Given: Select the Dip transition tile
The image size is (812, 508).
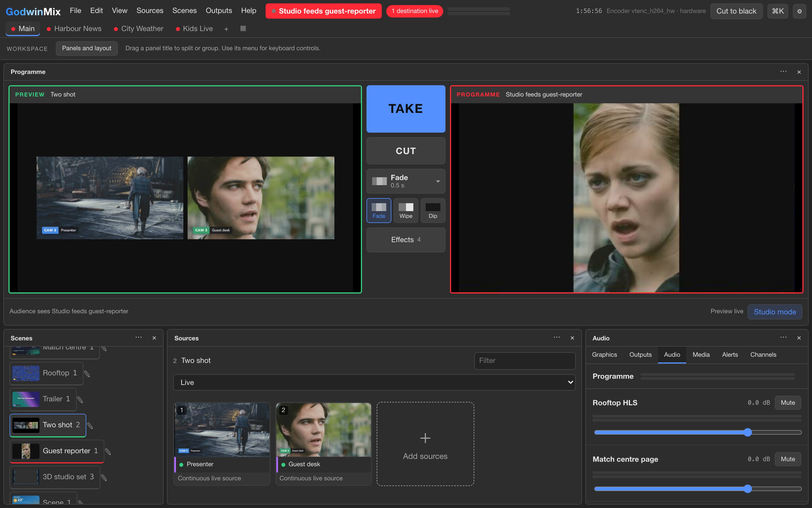Looking at the screenshot, I should click(x=433, y=211).
